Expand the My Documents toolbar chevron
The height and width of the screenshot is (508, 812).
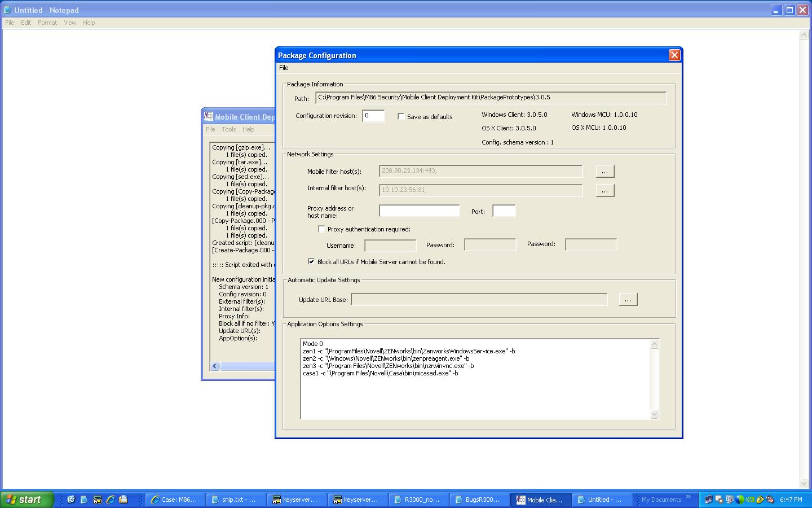tap(689, 497)
